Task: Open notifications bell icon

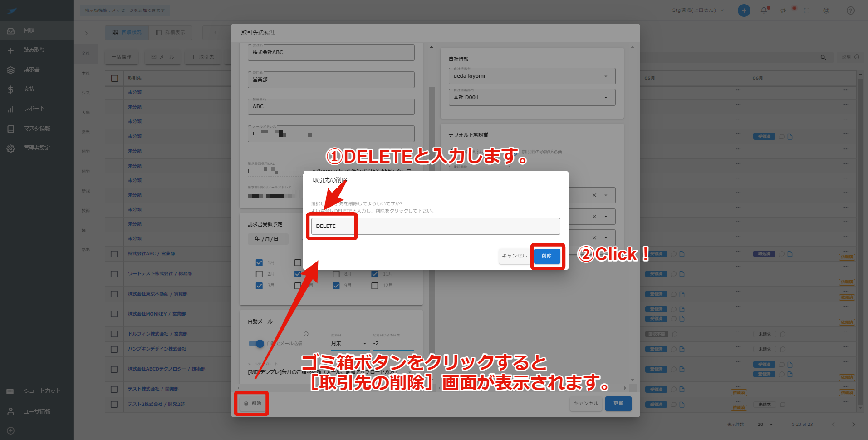Action: tap(764, 10)
